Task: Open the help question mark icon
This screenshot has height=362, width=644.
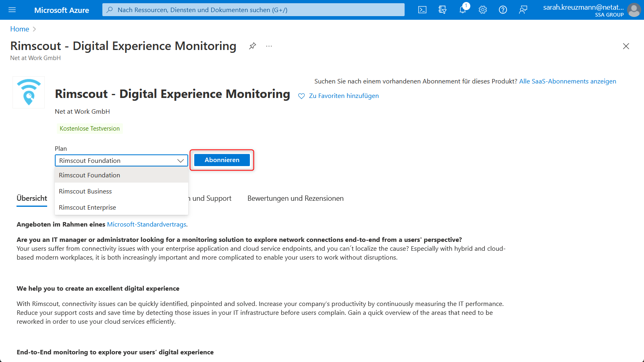Action: pyautogui.click(x=503, y=10)
